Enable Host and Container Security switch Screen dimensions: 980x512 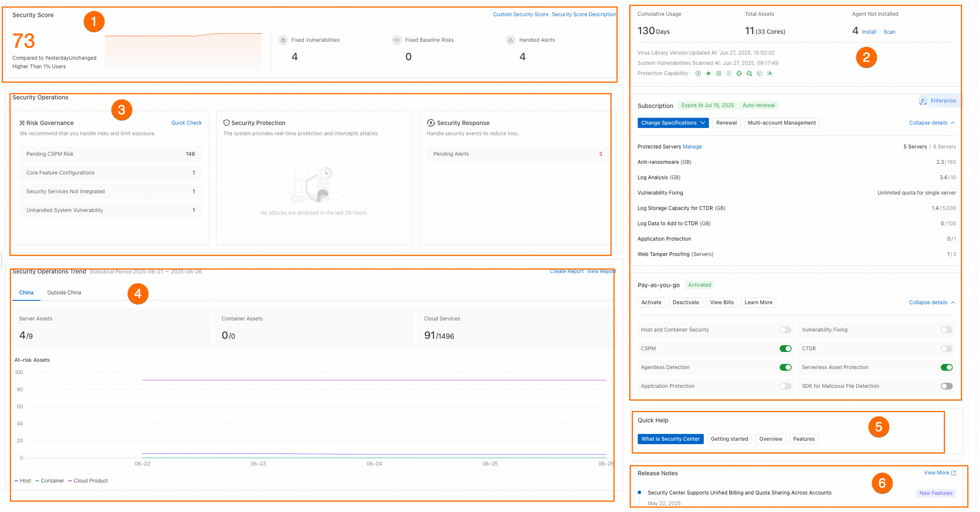click(x=785, y=330)
